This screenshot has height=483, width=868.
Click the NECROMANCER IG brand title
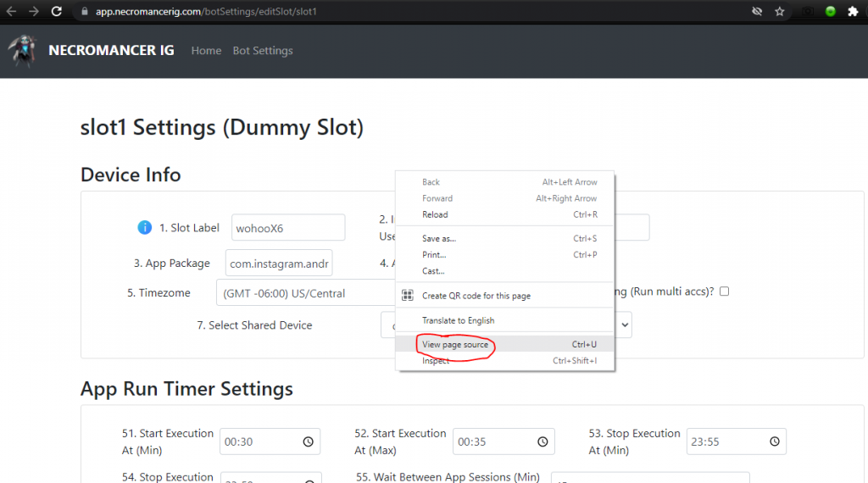(111, 50)
